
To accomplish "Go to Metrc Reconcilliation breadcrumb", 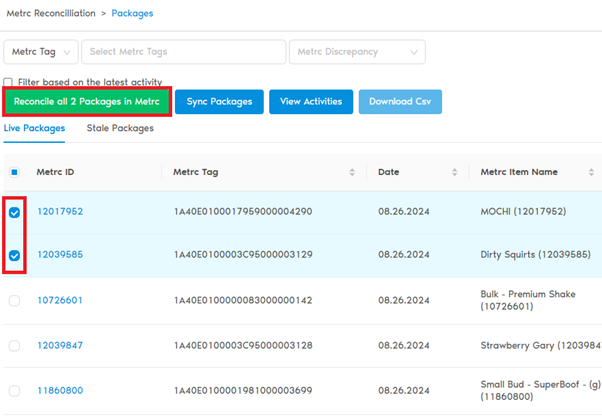I will click(x=51, y=14).
